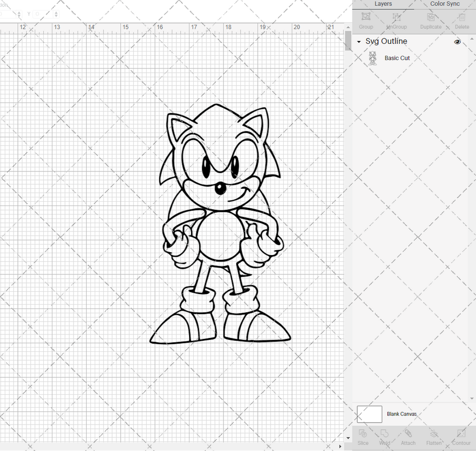Select the Weld tool
The height and width of the screenshot is (451, 476).
(x=385, y=437)
